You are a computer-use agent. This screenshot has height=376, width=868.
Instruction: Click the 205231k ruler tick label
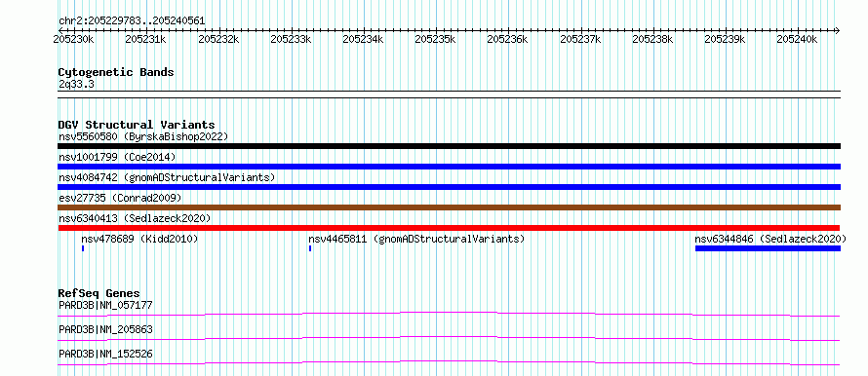point(145,39)
